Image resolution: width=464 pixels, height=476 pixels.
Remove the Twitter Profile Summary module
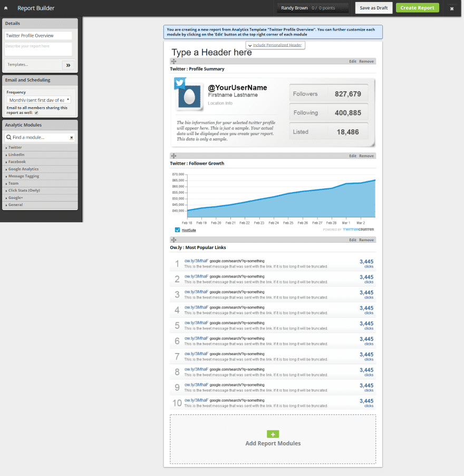click(x=366, y=61)
